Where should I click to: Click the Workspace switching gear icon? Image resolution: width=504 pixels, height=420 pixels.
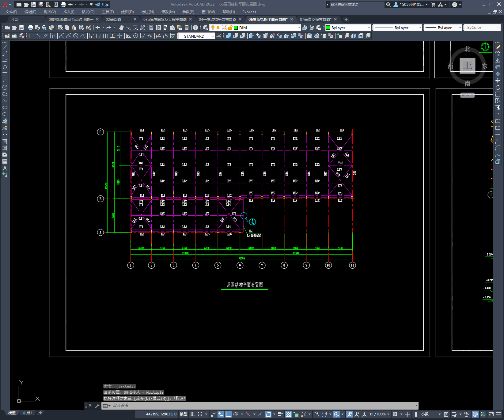click(x=395, y=414)
